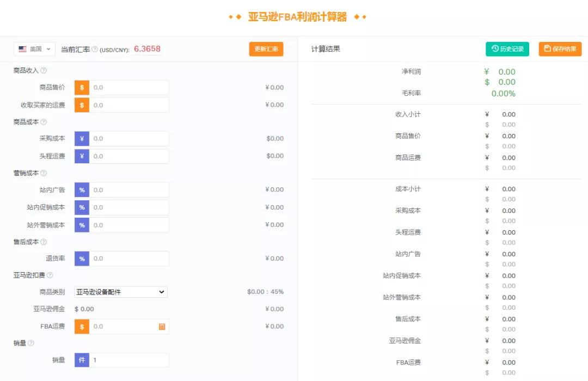This screenshot has width=588, height=381.
Task: Click the 更新汇率 button
Action: click(x=266, y=49)
